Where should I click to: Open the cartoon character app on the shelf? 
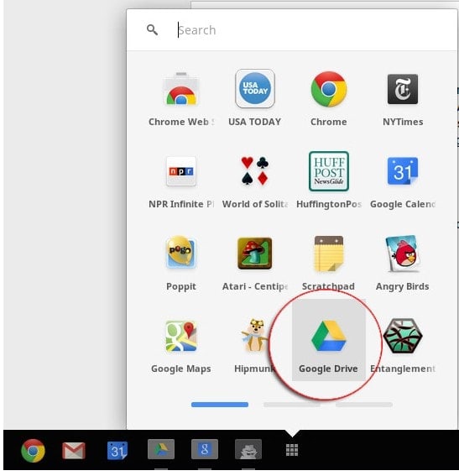pyautogui.click(x=248, y=449)
